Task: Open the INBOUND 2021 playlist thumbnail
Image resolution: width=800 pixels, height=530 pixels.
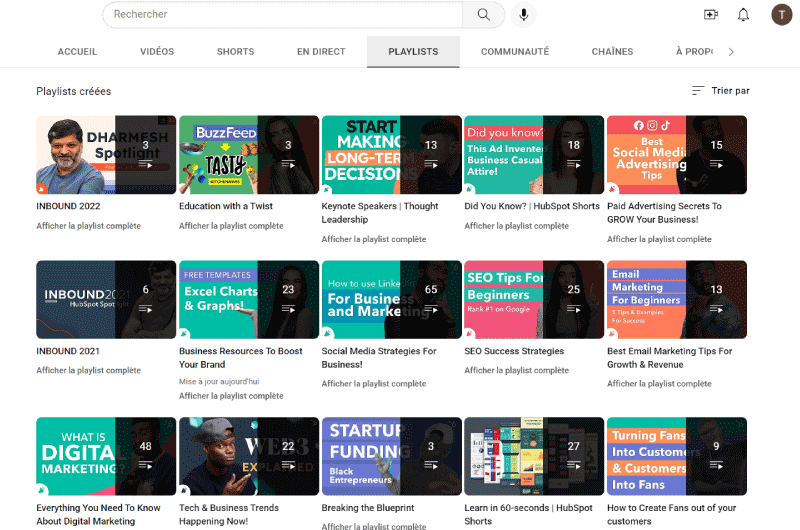Action: click(106, 300)
